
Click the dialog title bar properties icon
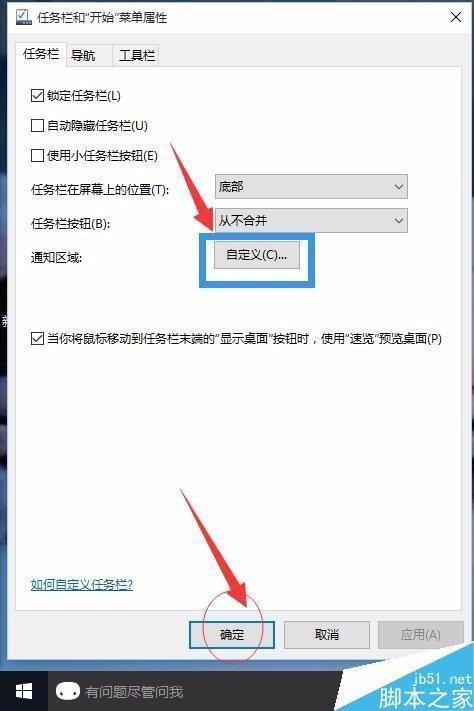click(23, 17)
